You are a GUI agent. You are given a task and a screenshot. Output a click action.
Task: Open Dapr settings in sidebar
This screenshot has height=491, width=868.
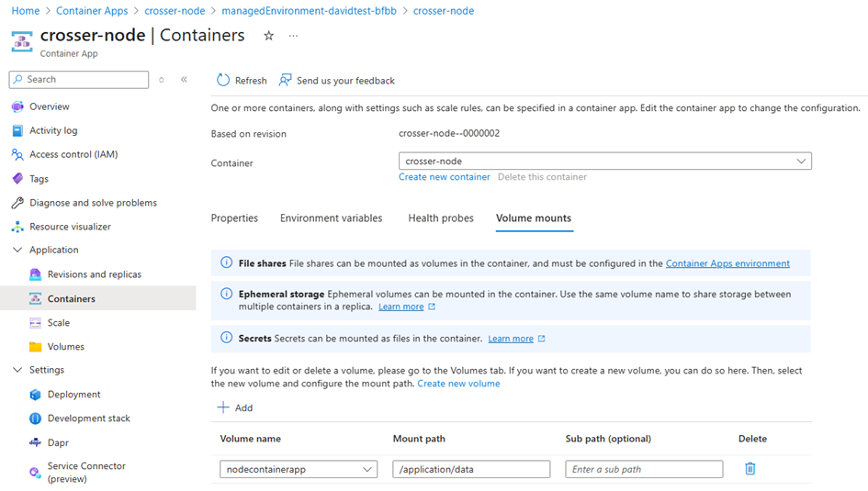pos(58,442)
